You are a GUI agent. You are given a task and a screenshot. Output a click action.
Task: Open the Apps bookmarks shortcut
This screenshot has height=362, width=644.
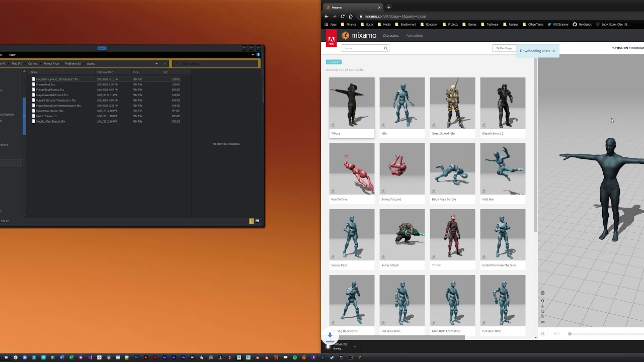click(331, 24)
